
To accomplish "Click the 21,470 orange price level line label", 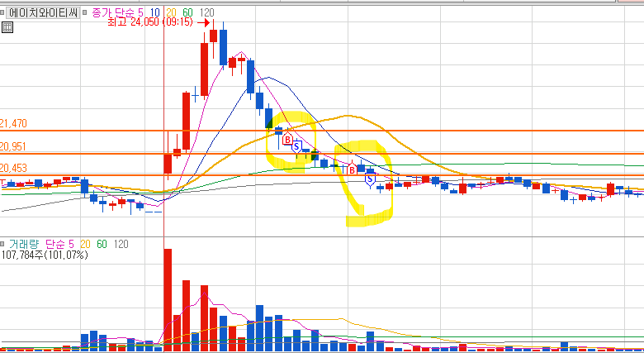I will [x=13, y=123].
